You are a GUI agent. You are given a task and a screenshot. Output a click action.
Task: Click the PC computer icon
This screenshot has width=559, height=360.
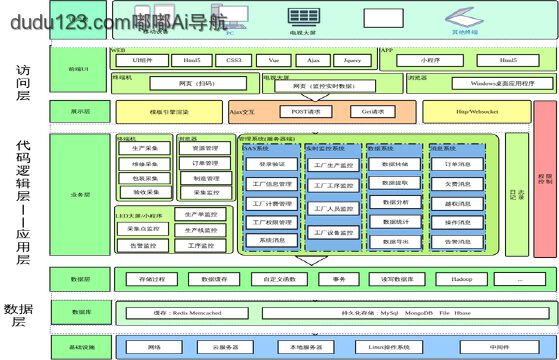[230, 17]
